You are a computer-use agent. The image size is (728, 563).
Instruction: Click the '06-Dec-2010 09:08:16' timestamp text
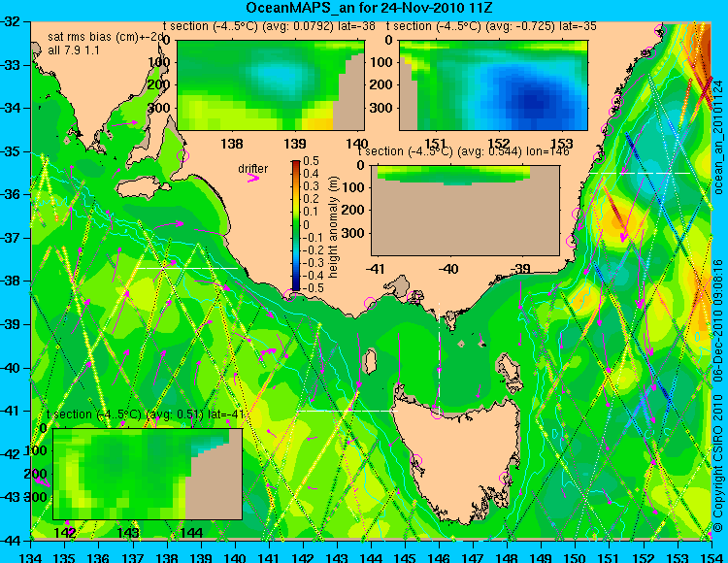pyautogui.click(x=717, y=320)
